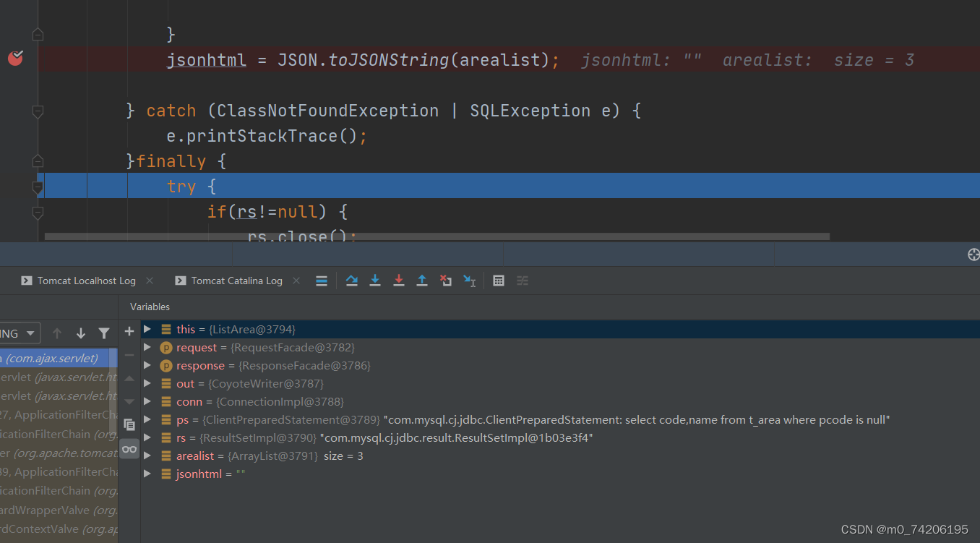Viewport: 980px width, 543px height.
Task: Switch to the Tomcat Catalina Log tab
Action: coord(236,281)
